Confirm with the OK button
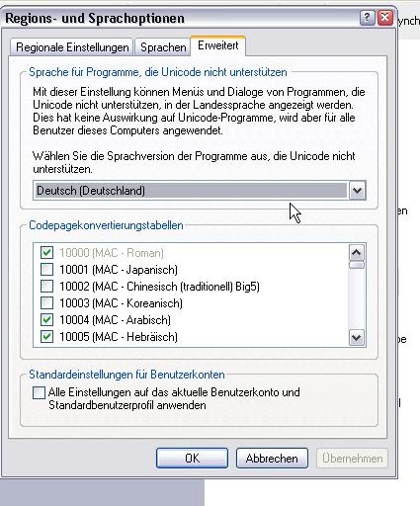 [192, 458]
